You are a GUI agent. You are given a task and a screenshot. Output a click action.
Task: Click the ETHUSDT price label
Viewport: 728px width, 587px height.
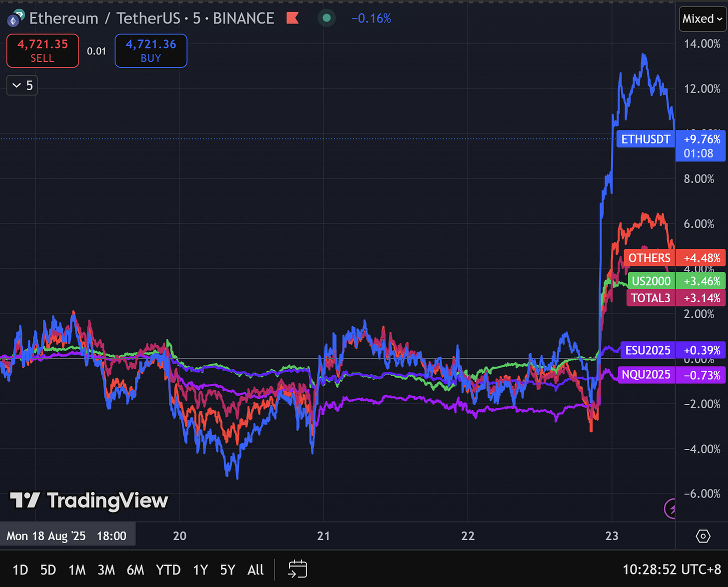click(646, 139)
